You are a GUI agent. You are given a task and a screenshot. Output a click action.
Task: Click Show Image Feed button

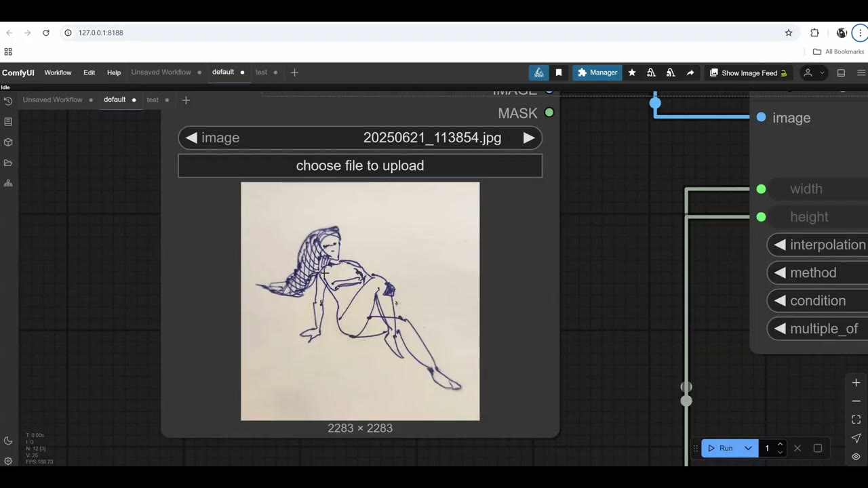748,73
